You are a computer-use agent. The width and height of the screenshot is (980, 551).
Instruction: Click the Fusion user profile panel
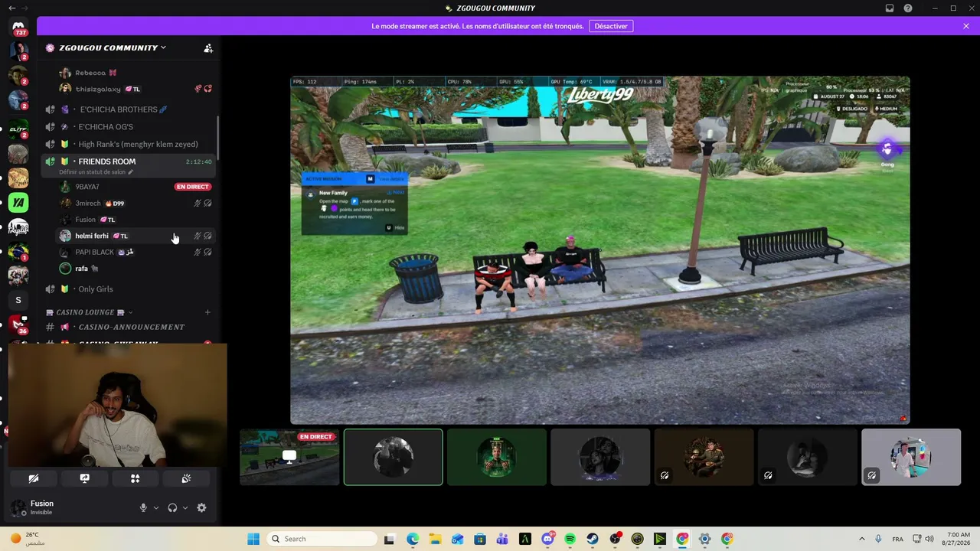[x=69, y=507]
